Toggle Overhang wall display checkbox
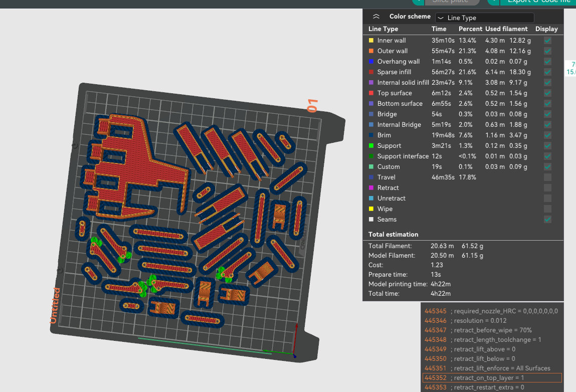Screen dimensions: 576x392 point(547,61)
